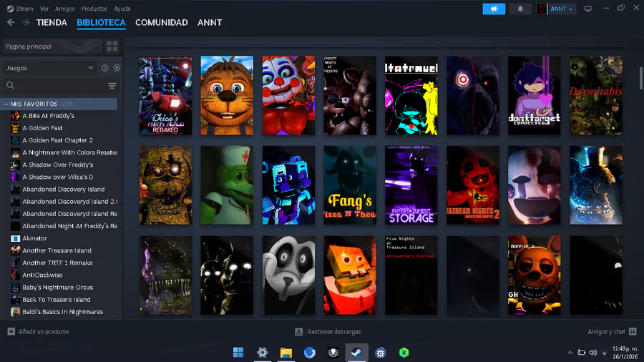
Task: Switch to grid collections view icon
Action: point(112,46)
